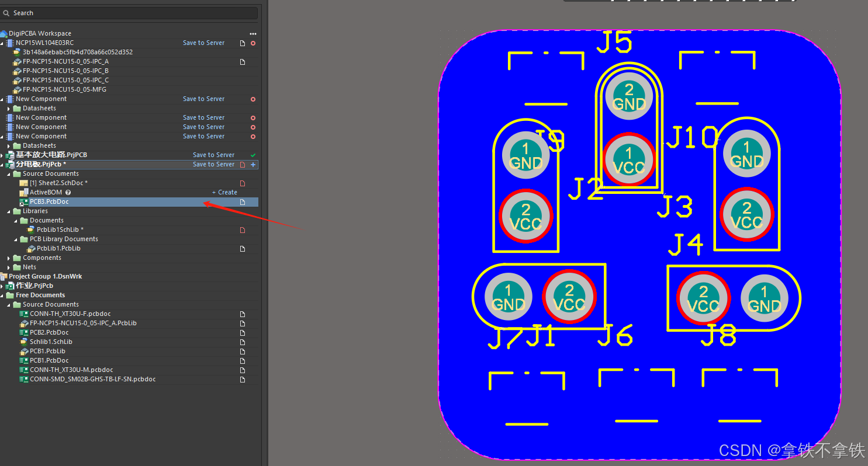868x466 pixels.
Task: Click the 1 VCC pad on PCB
Action: [629, 161]
